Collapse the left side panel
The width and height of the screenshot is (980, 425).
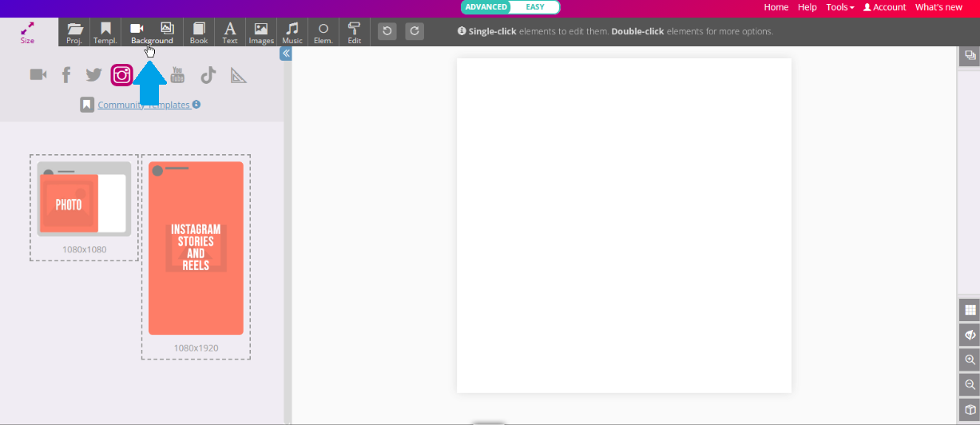[286, 54]
